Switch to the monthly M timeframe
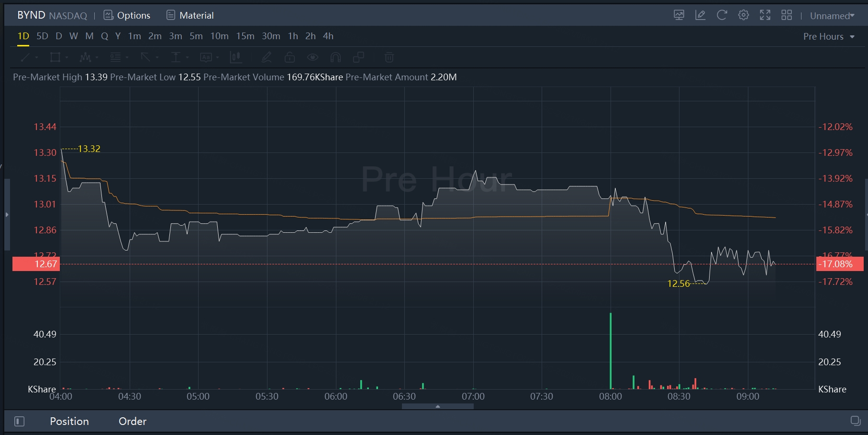This screenshot has width=868, height=435. tap(89, 36)
